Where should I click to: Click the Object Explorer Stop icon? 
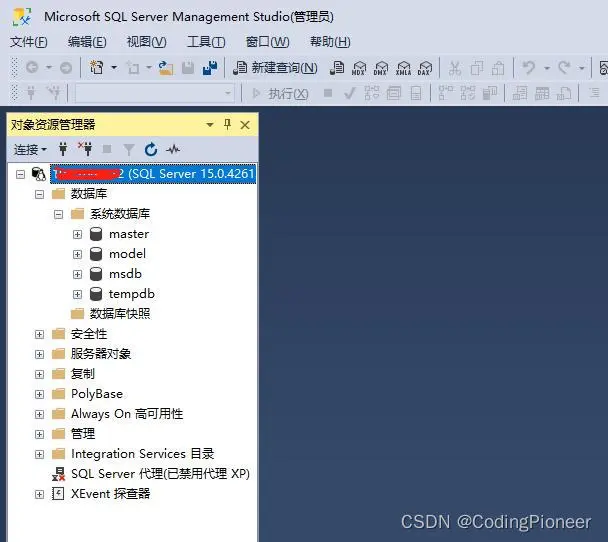107,149
